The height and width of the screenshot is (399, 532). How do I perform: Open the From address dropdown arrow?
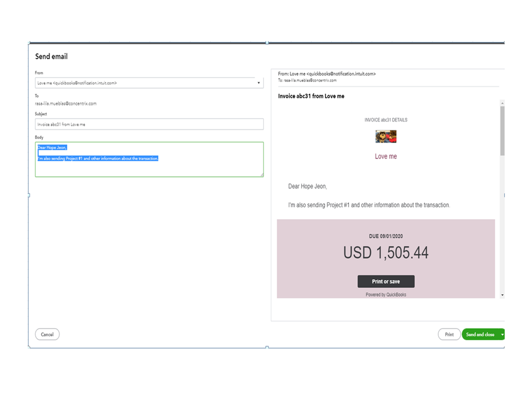click(x=258, y=83)
